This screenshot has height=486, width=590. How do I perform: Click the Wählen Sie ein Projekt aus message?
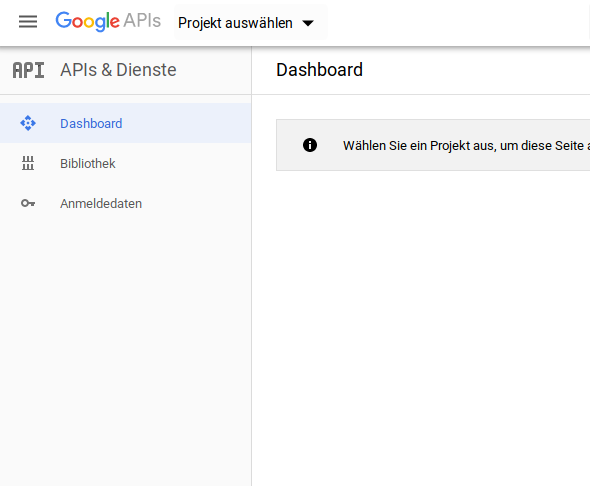(x=466, y=146)
